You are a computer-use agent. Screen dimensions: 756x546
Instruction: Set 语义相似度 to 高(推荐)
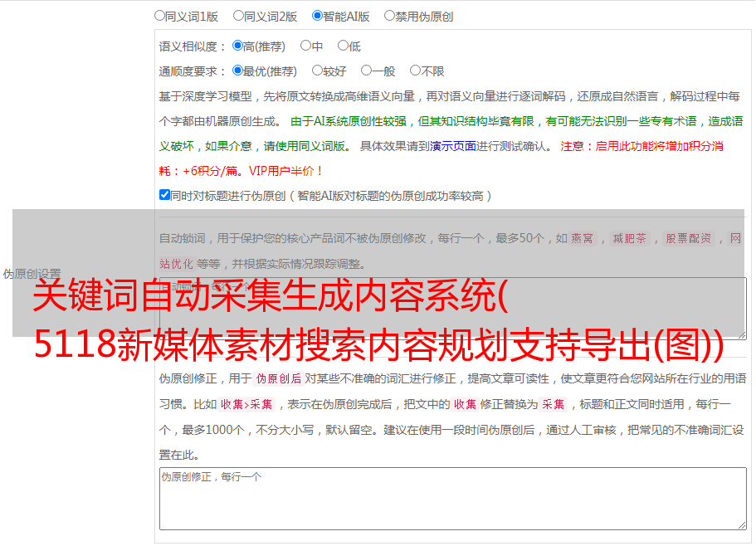pyautogui.click(x=237, y=46)
